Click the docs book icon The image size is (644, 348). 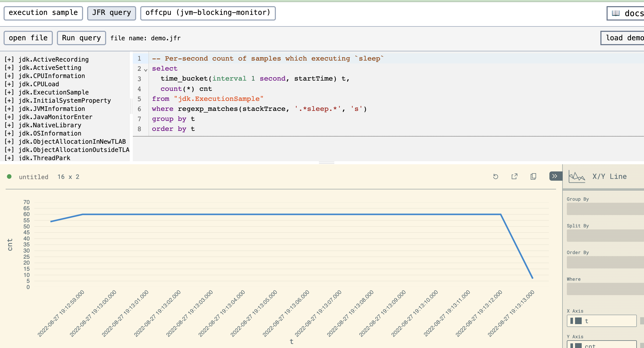pyautogui.click(x=616, y=13)
